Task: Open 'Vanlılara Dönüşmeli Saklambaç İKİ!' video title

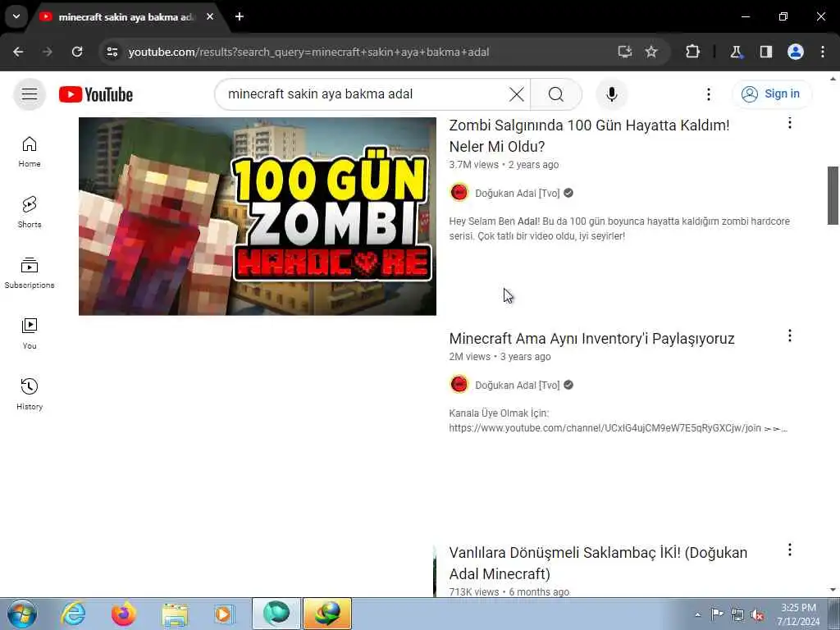Action: point(598,563)
